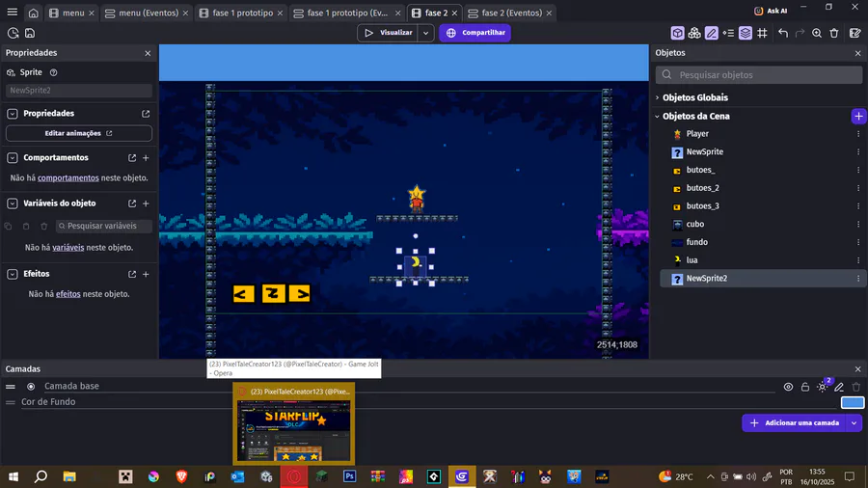Click the Visualizar preview button
The image size is (868, 488).
(x=388, y=33)
